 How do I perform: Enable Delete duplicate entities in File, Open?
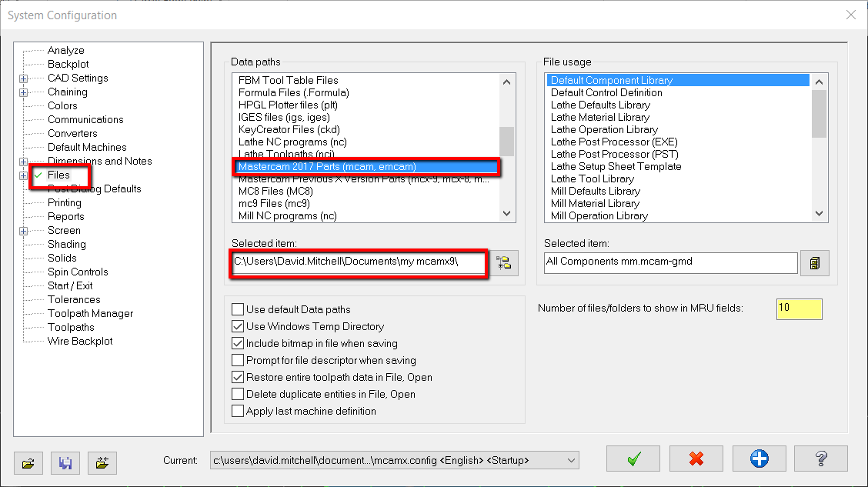(x=238, y=394)
